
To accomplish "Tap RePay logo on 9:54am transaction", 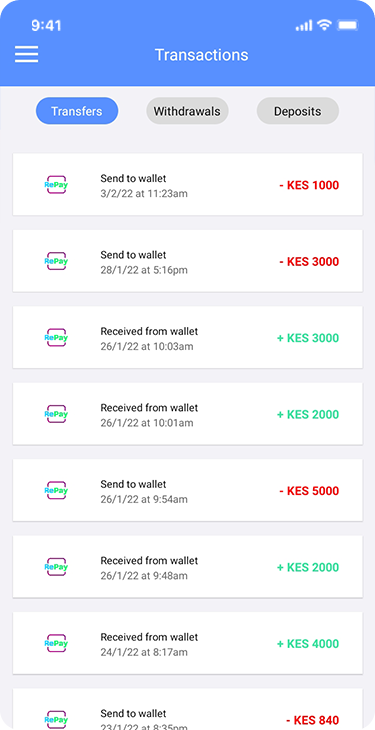I will (x=56, y=490).
